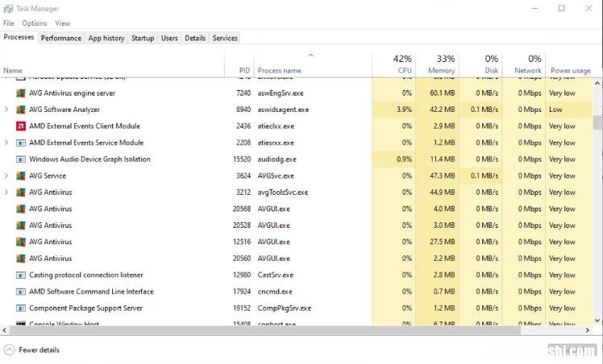Click the CastSrv.exe process name
The height and width of the screenshot is (364, 603).
pos(276,275)
